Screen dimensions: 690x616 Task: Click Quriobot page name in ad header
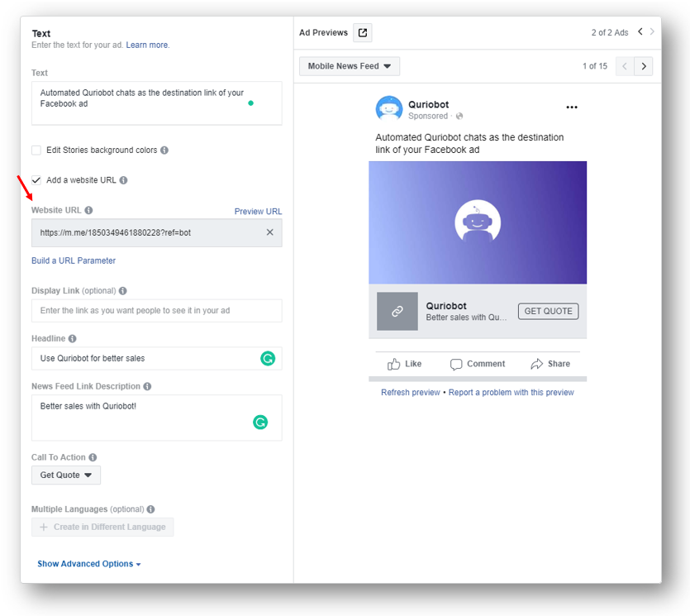[x=428, y=104]
